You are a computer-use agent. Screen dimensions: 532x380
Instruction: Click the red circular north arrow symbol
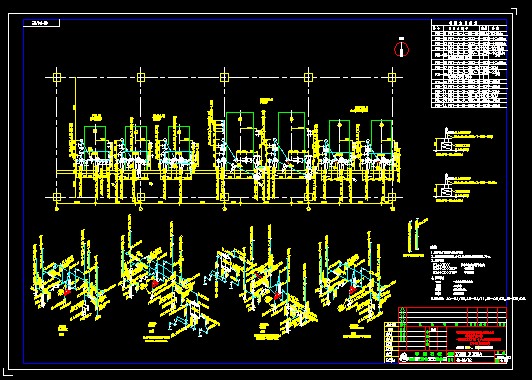pyautogui.click(x=401, y=50)
